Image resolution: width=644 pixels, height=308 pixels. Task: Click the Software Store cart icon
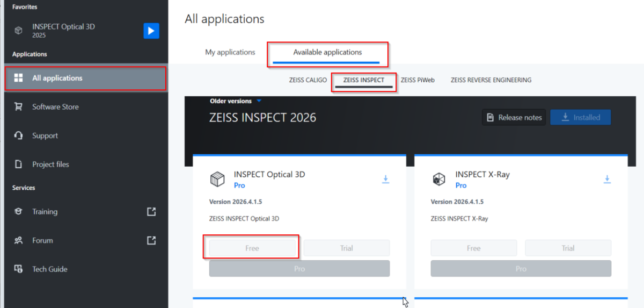click(x=19, y=107)
